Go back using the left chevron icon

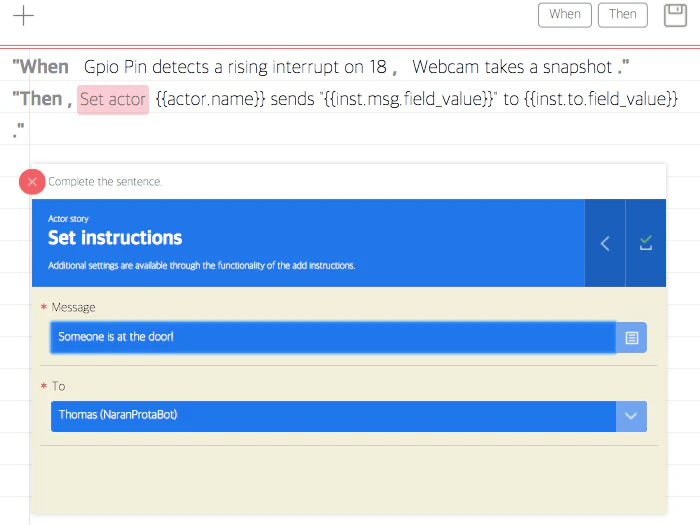[x=605, y=243]
